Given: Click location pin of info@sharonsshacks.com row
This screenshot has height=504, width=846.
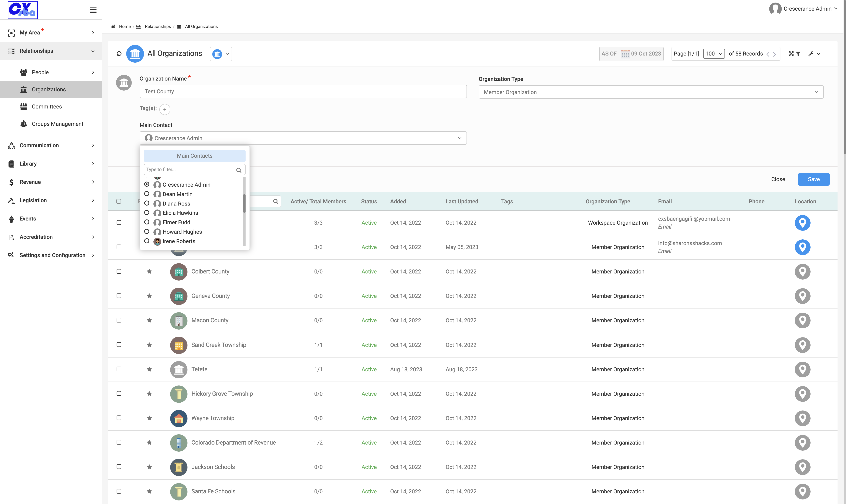Looking at the screenshot, I should coord(802,247).
